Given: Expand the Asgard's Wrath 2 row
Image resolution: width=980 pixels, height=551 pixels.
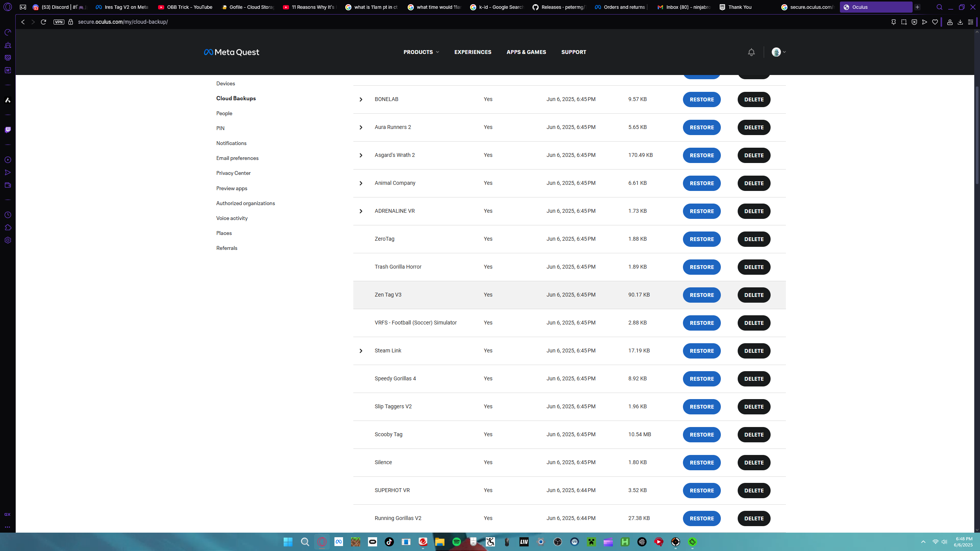Looking at the screenshot, I should (361, 155).
